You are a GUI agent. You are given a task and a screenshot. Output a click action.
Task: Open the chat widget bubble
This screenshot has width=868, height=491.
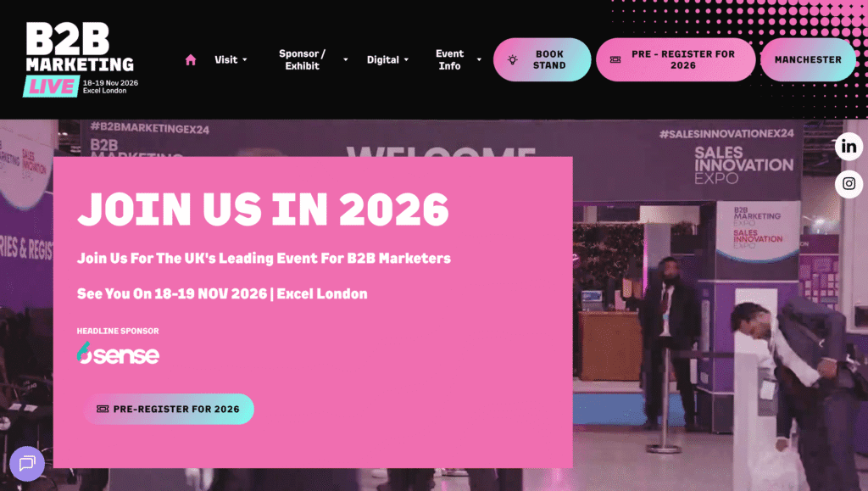pyautogui.click(x=27, y=463)
